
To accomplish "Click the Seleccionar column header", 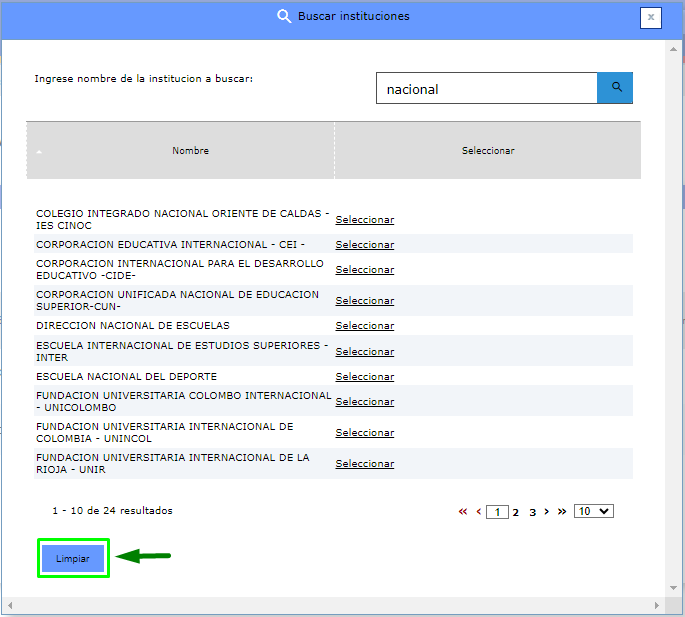I will pos(488,151).
